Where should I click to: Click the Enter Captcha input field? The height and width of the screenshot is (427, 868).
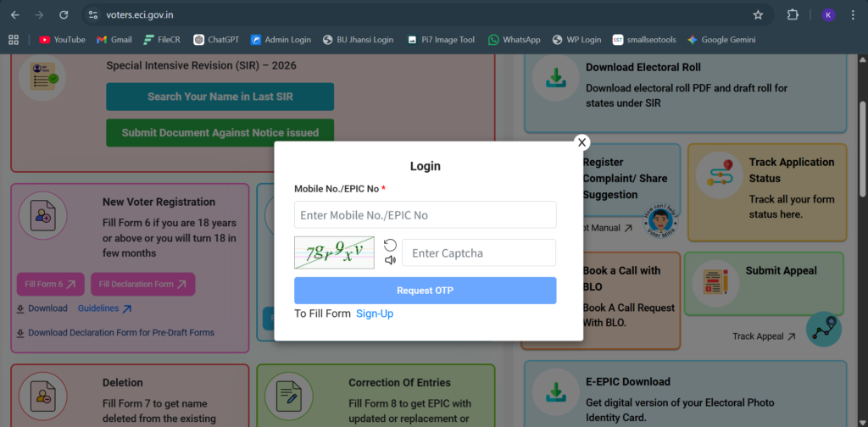coord(478,252)
